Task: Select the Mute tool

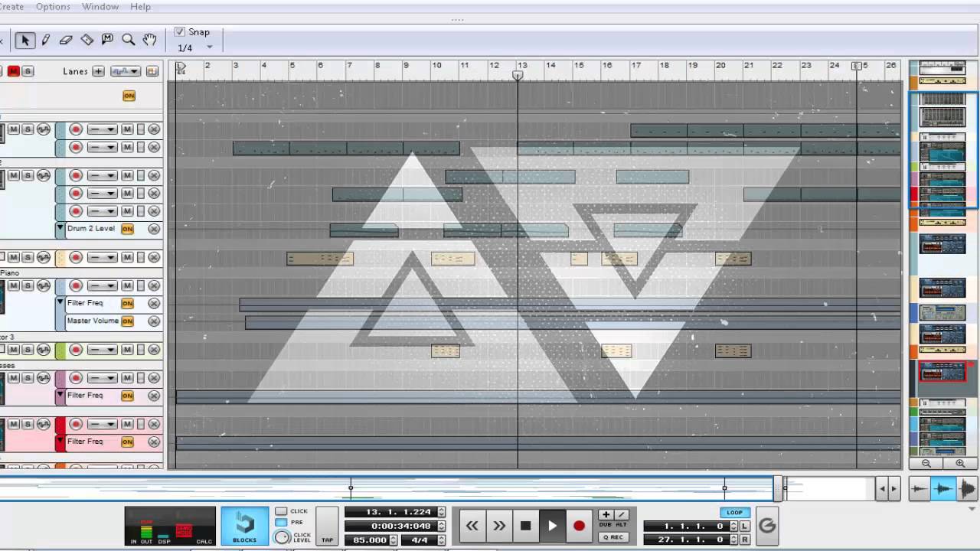Action: tap(108, 40)
